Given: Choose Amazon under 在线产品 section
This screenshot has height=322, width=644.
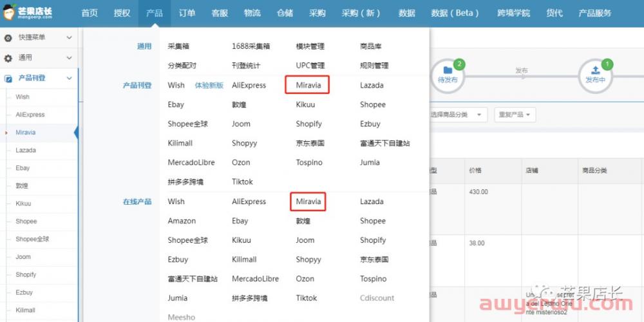Looking at the screenshot, I should pos(182,221).
